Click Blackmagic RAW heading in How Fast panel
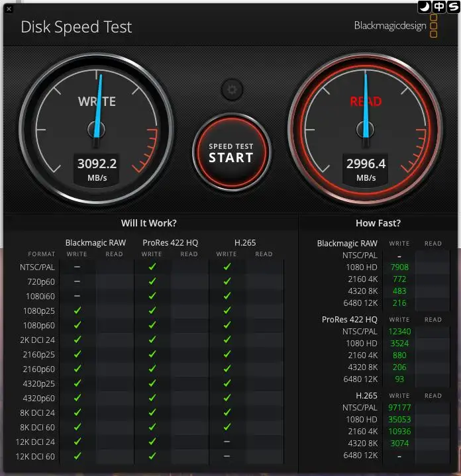Image resolution: width=461 pixels, height=476 pixels. [x=347, y=244]
